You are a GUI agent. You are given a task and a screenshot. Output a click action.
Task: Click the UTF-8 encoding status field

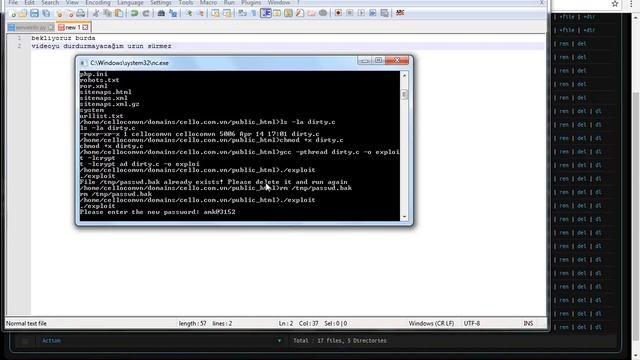471,323
